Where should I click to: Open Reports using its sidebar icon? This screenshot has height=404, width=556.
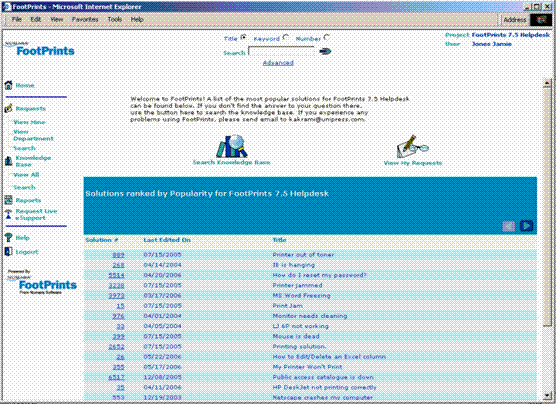click(9, 200)
